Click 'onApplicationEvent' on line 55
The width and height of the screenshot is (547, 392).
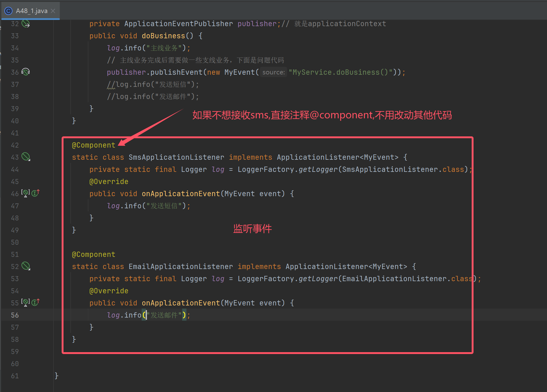click(181, 303)
